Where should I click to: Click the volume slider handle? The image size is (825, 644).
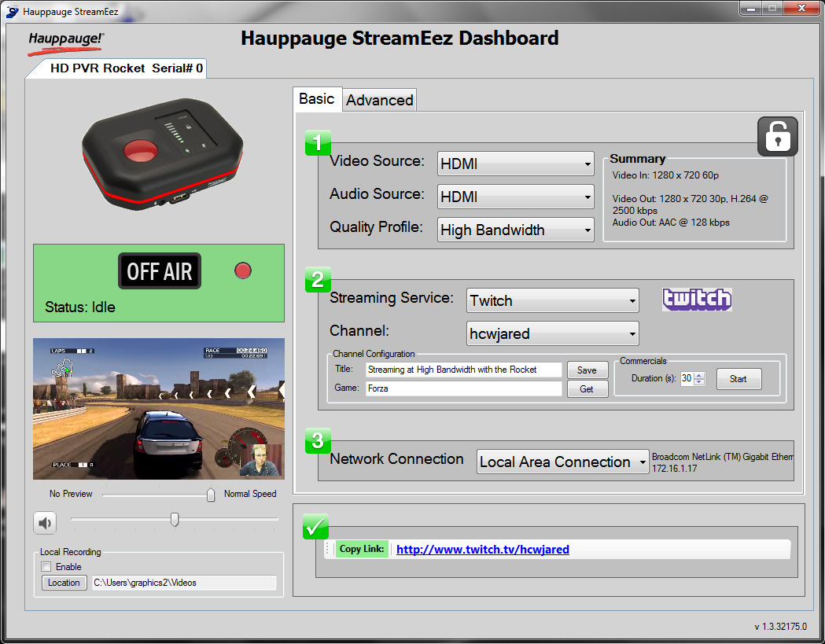pos(174,519)
